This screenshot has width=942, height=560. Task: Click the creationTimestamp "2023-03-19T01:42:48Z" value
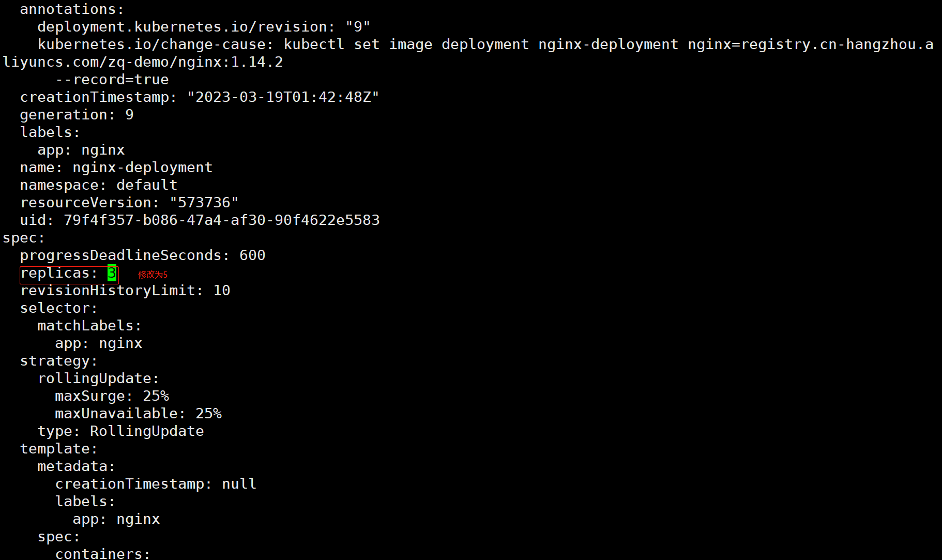[283, 97]
